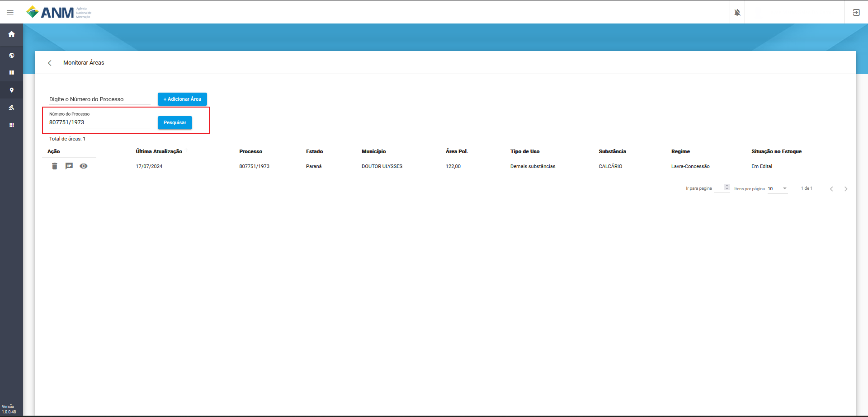
Task: Click the Município column header
Action: (x=374, y=151)
